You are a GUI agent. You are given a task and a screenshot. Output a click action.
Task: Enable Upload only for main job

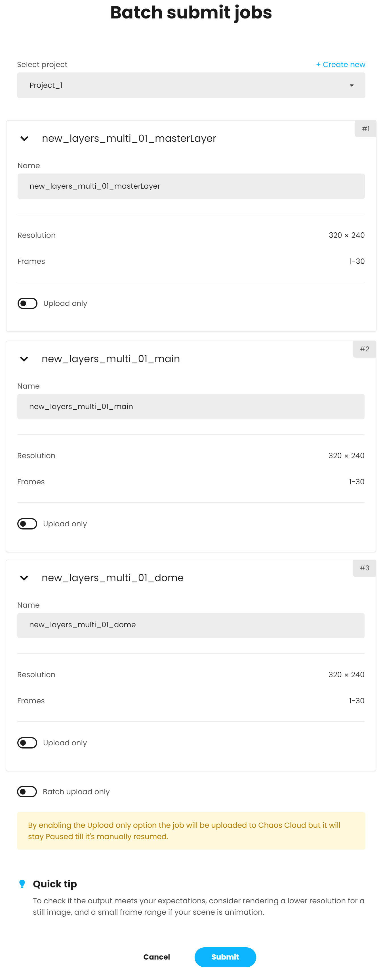[x=27, y=524]
